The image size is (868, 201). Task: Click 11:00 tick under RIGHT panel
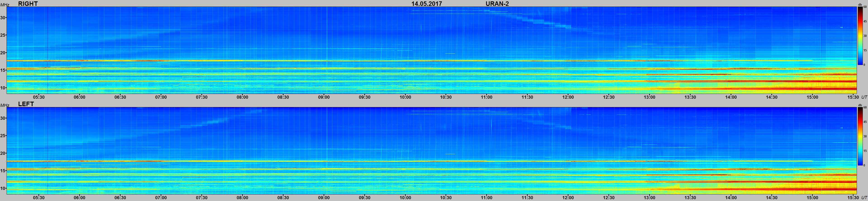coord(486,97)
